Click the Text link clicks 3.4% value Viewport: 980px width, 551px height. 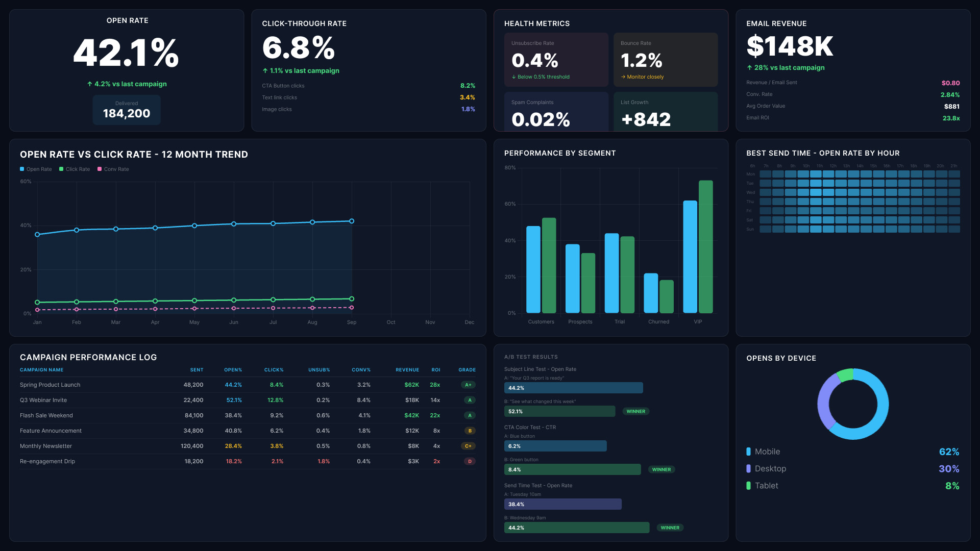coord(468,97)
